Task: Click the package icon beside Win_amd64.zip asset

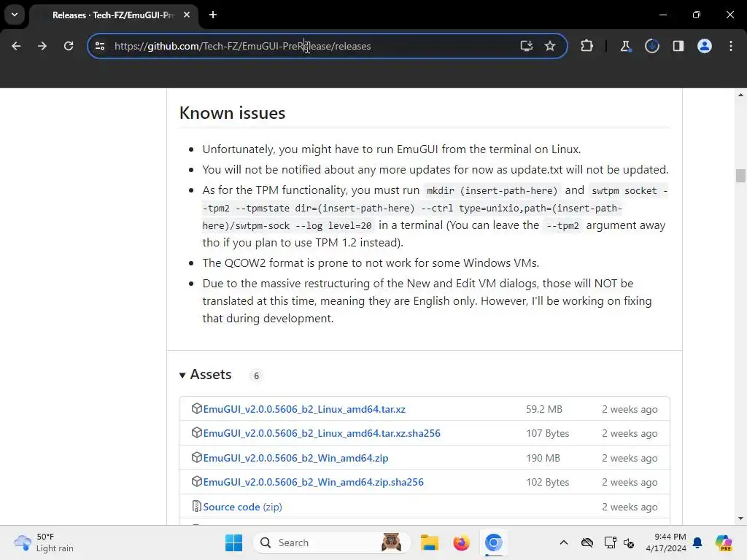Action: click(x=196, y=457)
